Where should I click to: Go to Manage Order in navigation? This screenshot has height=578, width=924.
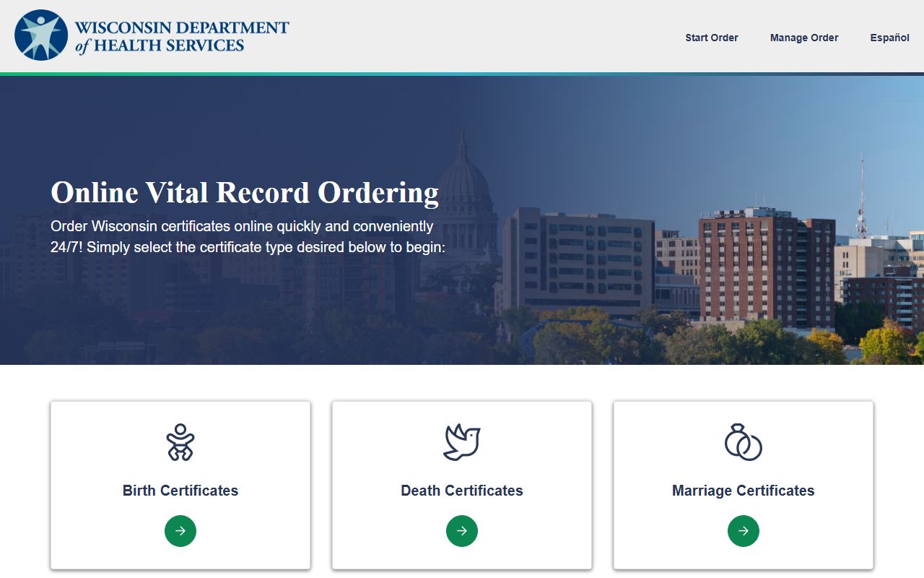[x=803, y=38]
